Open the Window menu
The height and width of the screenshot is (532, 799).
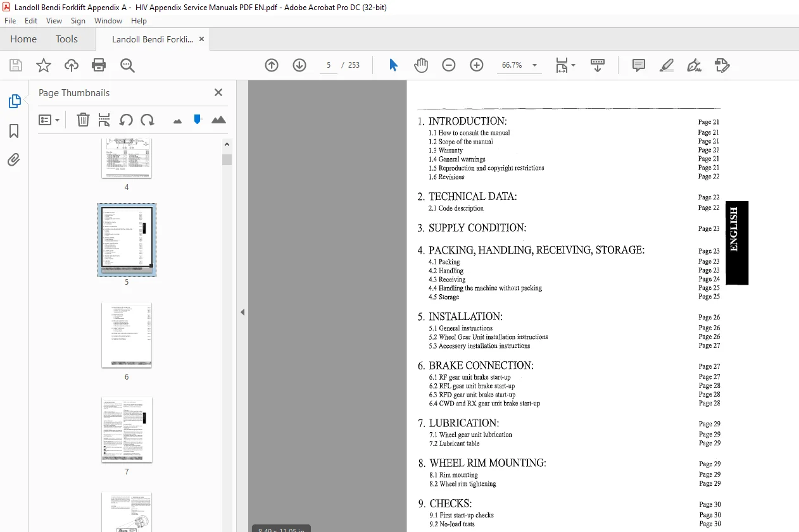coord(108,21)
